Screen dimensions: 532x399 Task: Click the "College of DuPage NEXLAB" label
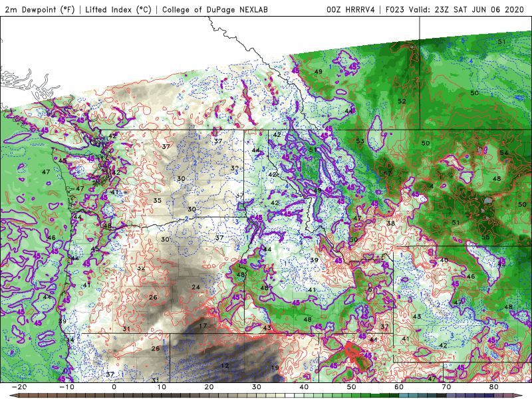(215, 10)
